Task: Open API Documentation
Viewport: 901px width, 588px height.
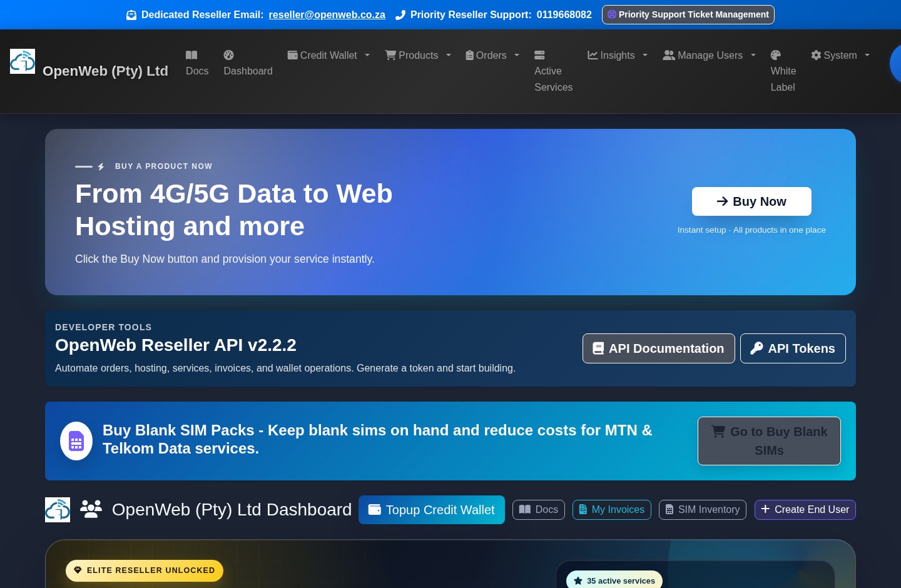Action: pos(659,348)
